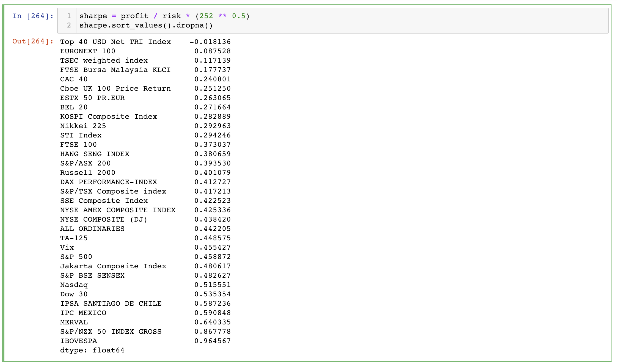The image size is (617, 364).
Task: Place cursor in the sharpe = profit / risk line
Action: 164,16
